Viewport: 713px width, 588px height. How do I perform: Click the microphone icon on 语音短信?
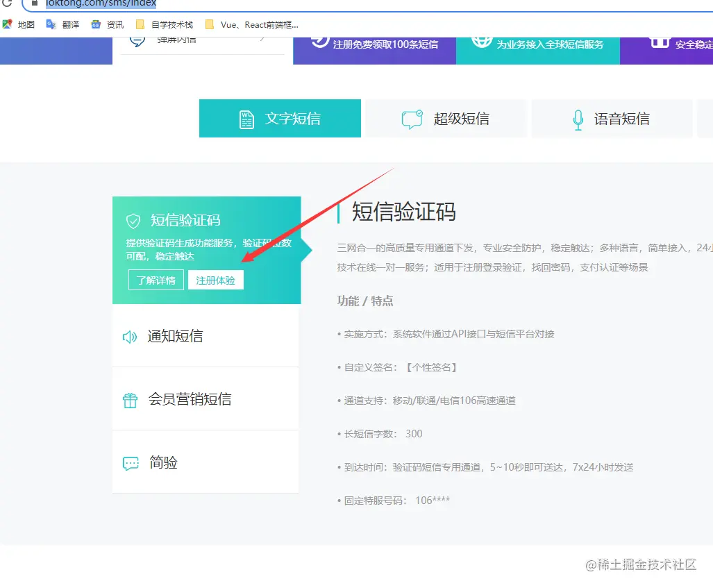[578, 119]
